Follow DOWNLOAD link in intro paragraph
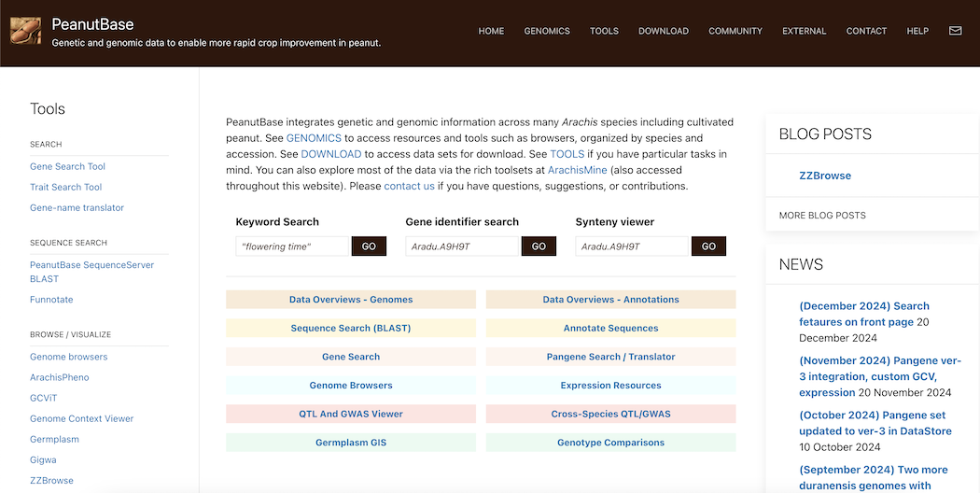980x493 pixels. coord(331,154)
